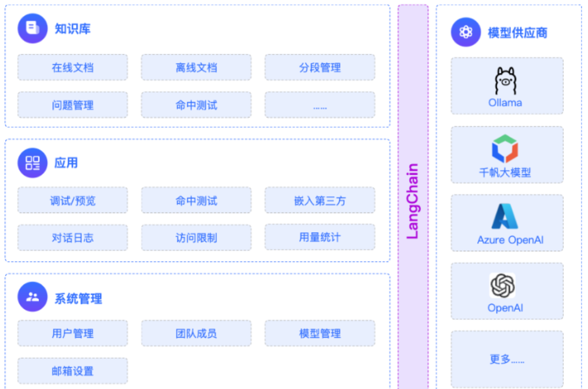
Task: Open 邮箱设置 box
Action: tap(73, 371)
